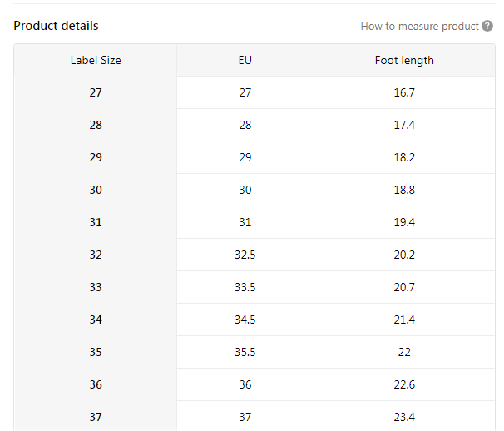Click EU size 32.5 cell
Screen dimensions: 504x431
[245, 255]
